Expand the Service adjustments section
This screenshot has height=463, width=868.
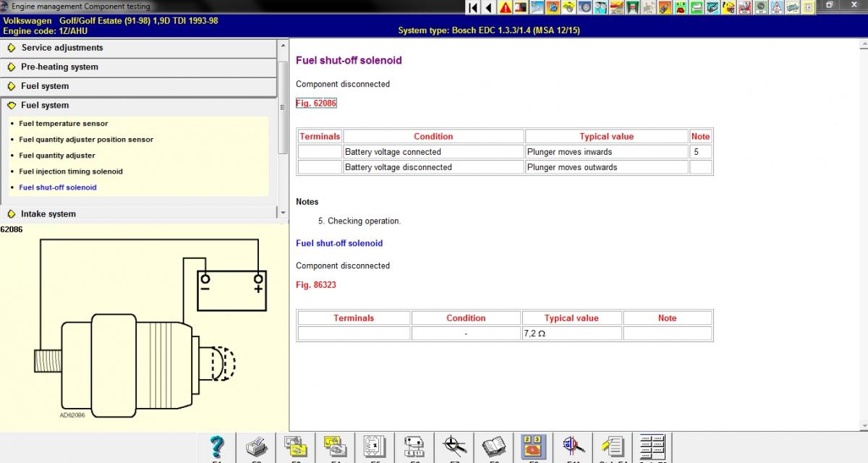tap(62, 48)
